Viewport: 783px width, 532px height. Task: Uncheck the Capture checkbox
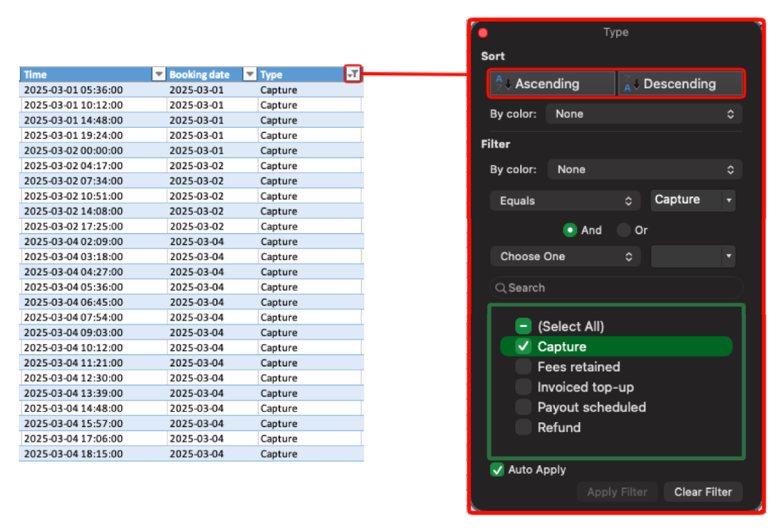pyautogui.click(x=523, y=346)
